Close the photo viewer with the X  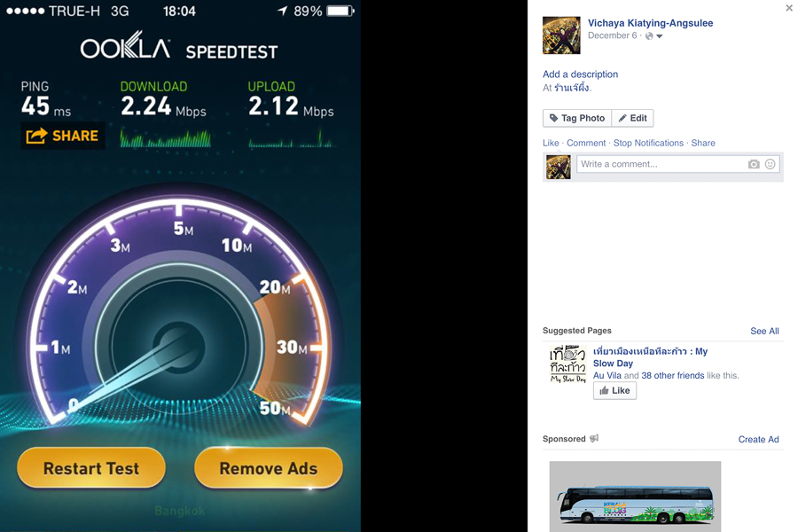coord(789,8)
